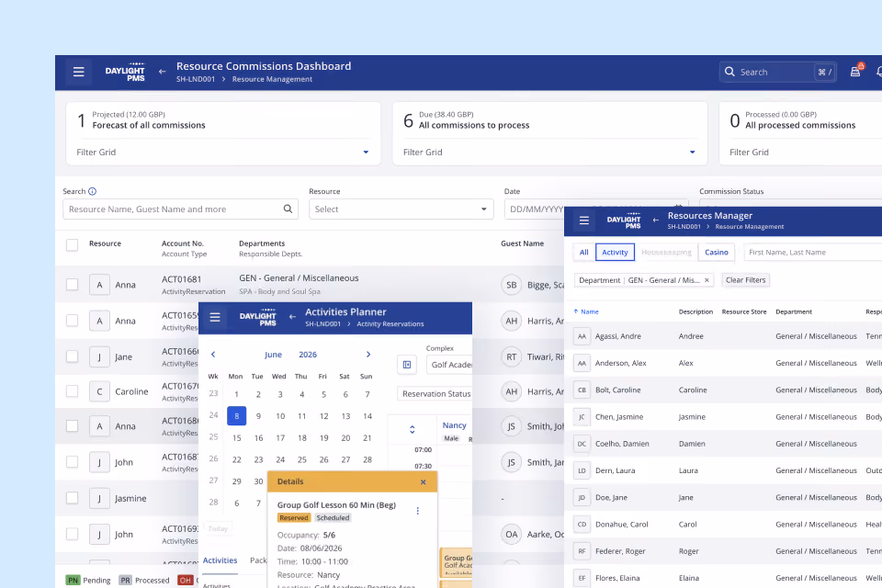Check the row for John with Aarke guest
This screenshot has height=588, width=882.
click(x=72, y=534)
